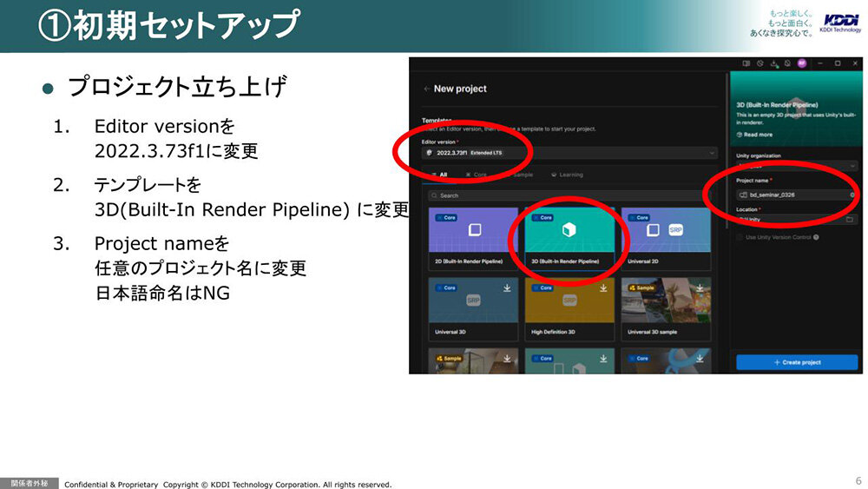The height and width of the screenshot is (489, 868).
Task: Switch to the Learning templates tab
Action: [567, 175]
